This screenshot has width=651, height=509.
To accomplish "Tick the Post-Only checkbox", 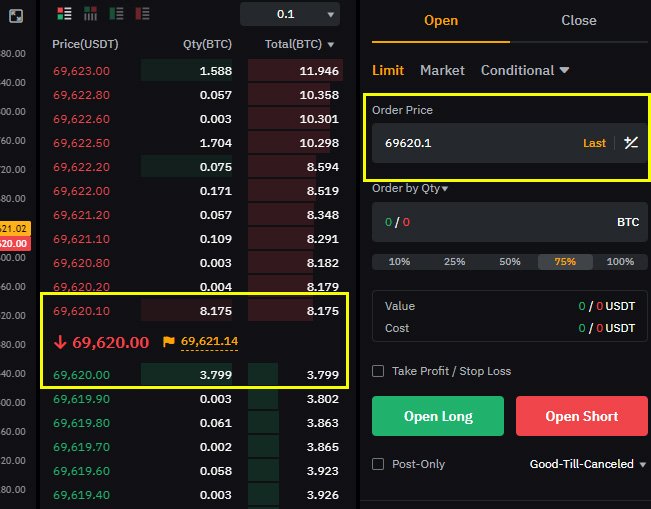I will pos(378,464).
